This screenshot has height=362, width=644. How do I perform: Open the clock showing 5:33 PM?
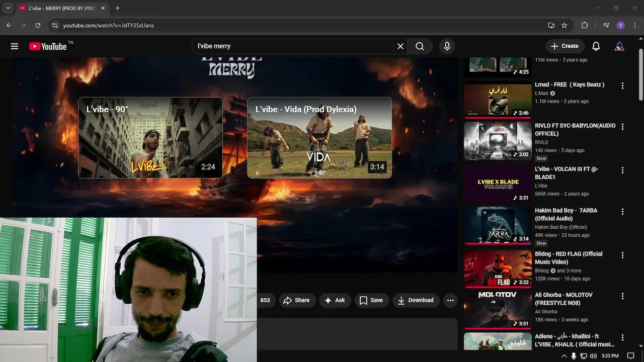click(610, 356)
